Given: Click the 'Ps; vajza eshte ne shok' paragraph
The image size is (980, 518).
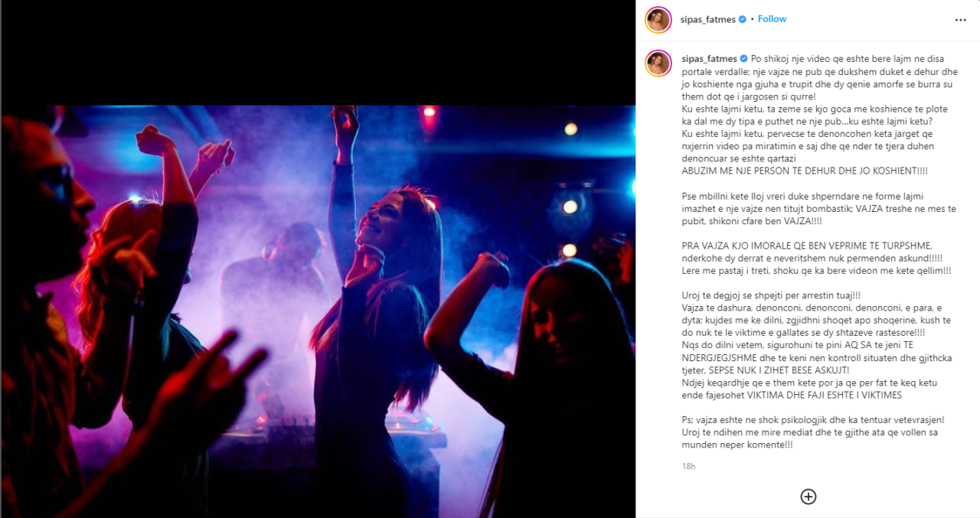Looking at the screenshot, I should pos(815,432).
